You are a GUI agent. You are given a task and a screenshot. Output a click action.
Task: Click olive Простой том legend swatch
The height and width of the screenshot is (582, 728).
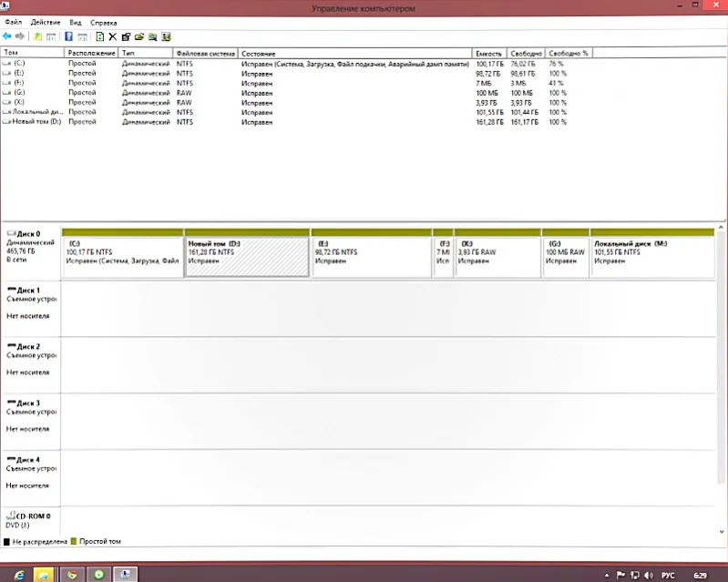tap(74, 541)
